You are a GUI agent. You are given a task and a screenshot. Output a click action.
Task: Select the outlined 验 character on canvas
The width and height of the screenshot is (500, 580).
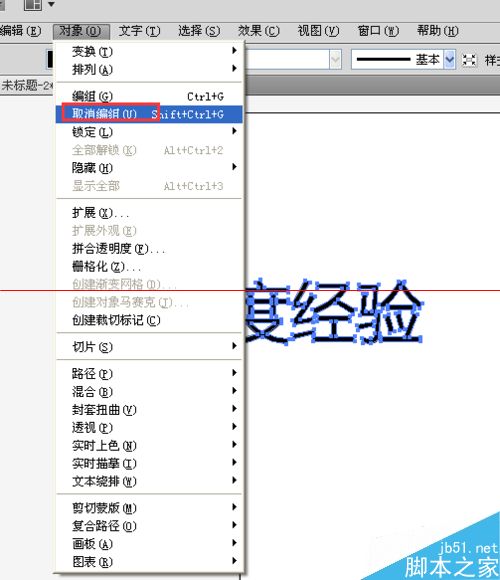390,311
